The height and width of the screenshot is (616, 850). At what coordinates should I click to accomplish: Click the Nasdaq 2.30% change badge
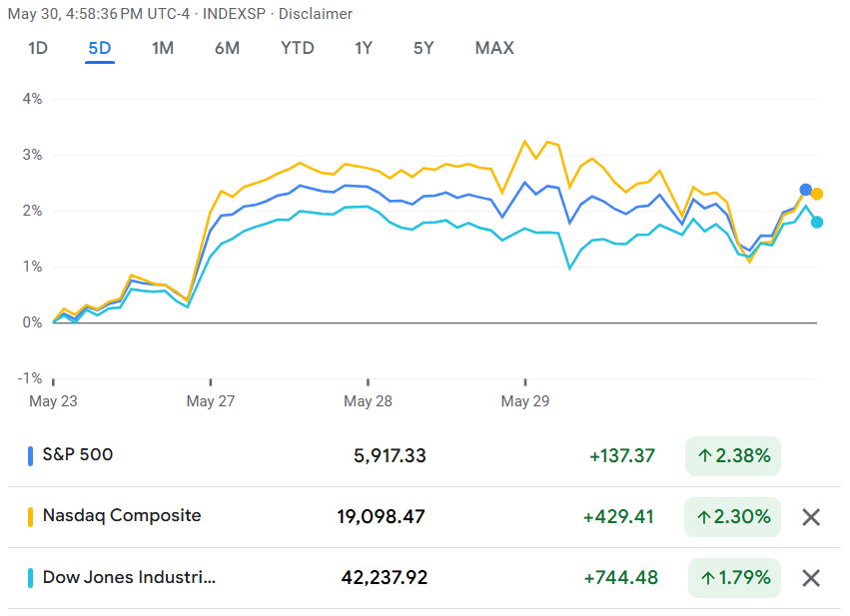coord(732,517)
